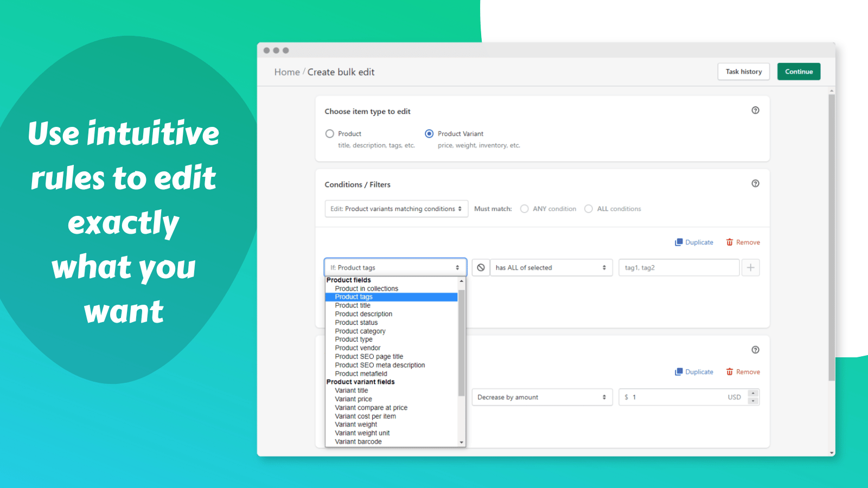The width and height of the screenshot is (868, 488).
Task: Open Task history
Action: [743, 71]
